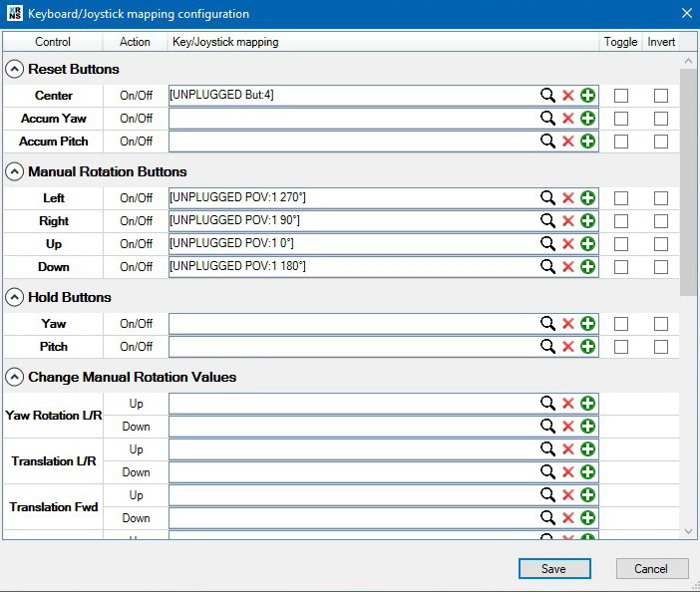
Task: Add a mapping to Accum Yaw with green plus
Action: click(x=587, y=119)
